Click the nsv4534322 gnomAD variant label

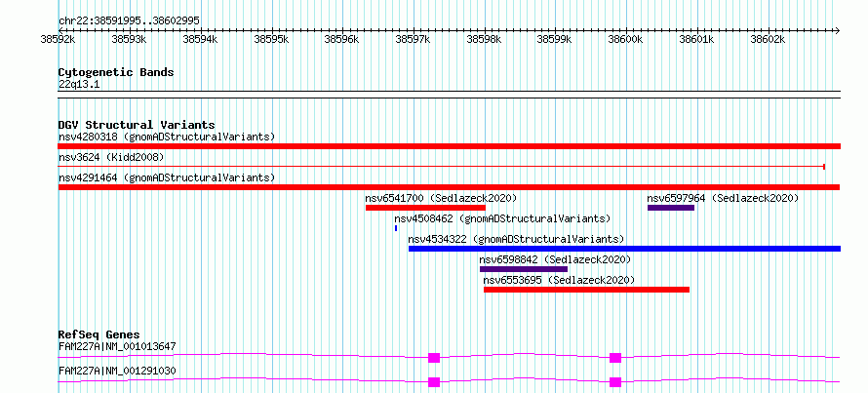click(x=516, y=240)
